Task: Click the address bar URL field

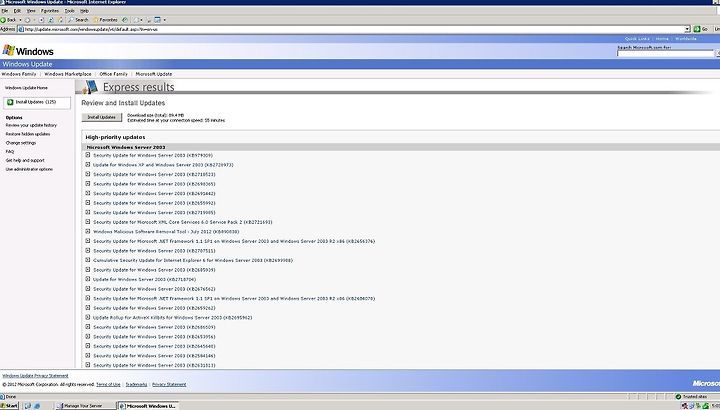Action: [354, 29]
